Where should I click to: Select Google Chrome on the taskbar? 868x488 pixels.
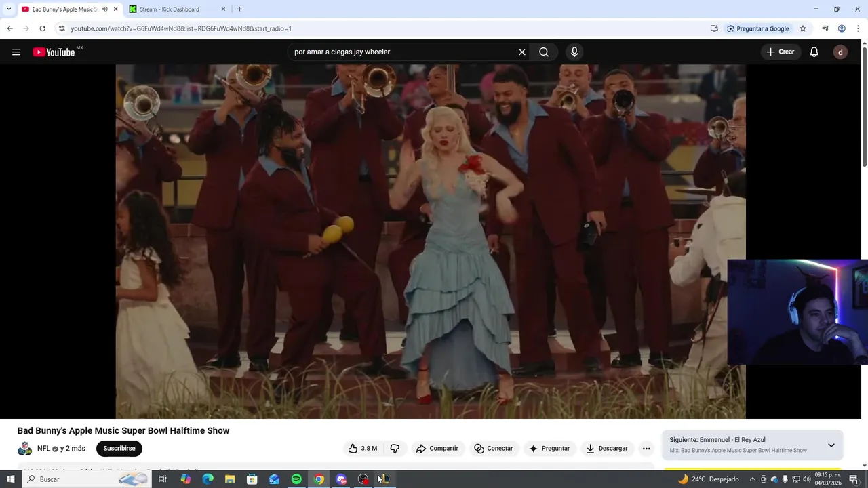pos(319,479)
